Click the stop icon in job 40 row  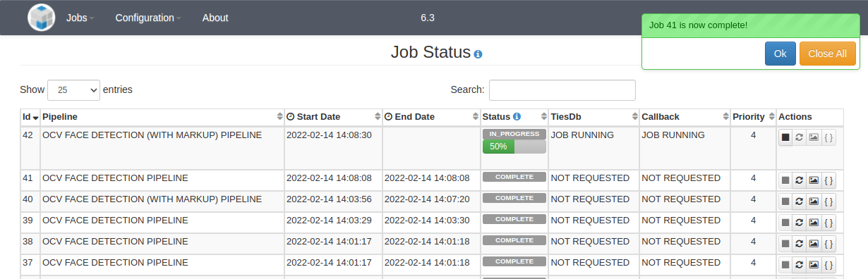[785, 201]
